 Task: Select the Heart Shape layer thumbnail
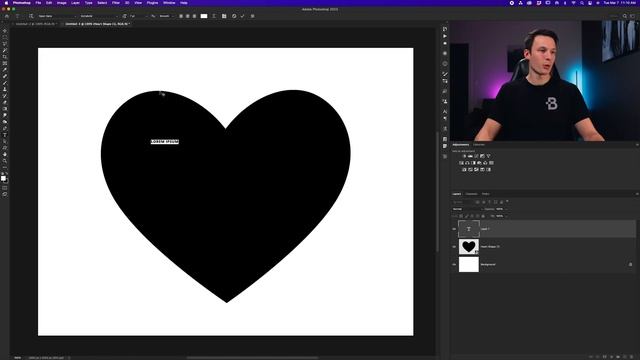tap(469, 247)
